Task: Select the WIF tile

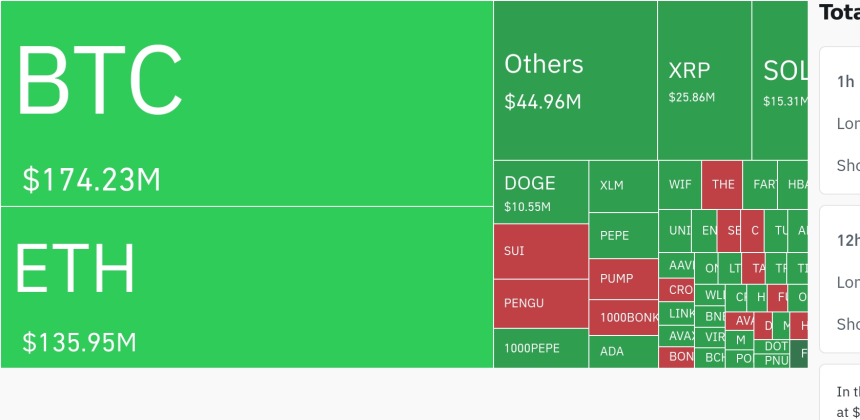Action: pos(680,184)
